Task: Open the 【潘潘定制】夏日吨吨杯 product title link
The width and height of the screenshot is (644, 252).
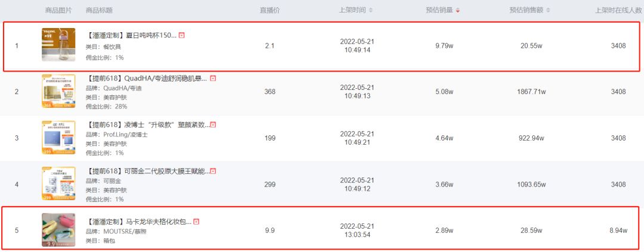Action: (x=131, y=35)
